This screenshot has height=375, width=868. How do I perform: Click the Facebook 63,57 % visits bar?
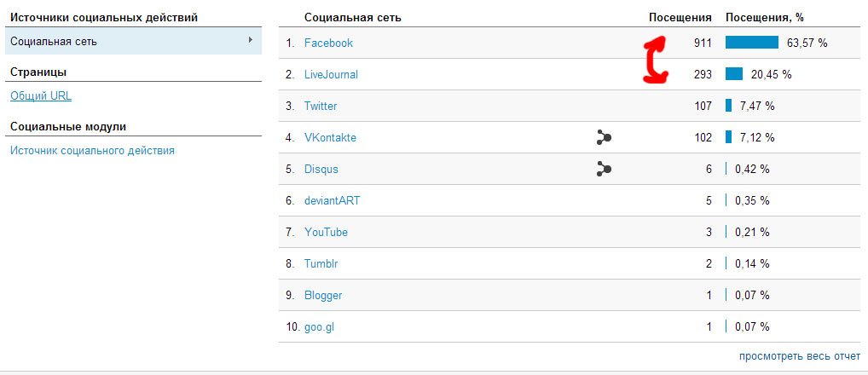(752, 43)
